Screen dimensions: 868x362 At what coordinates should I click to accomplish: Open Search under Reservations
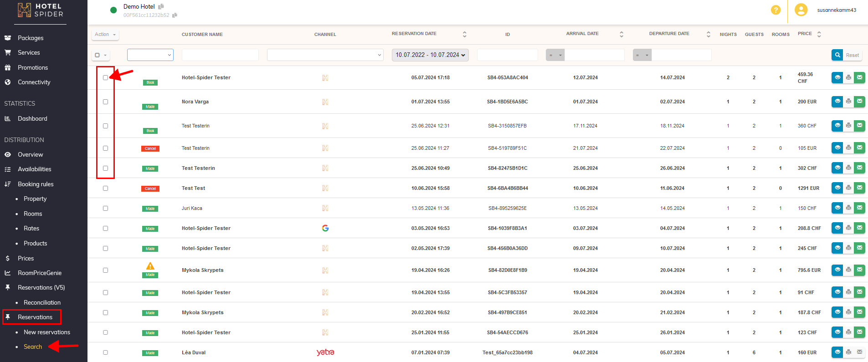(33, 347)
